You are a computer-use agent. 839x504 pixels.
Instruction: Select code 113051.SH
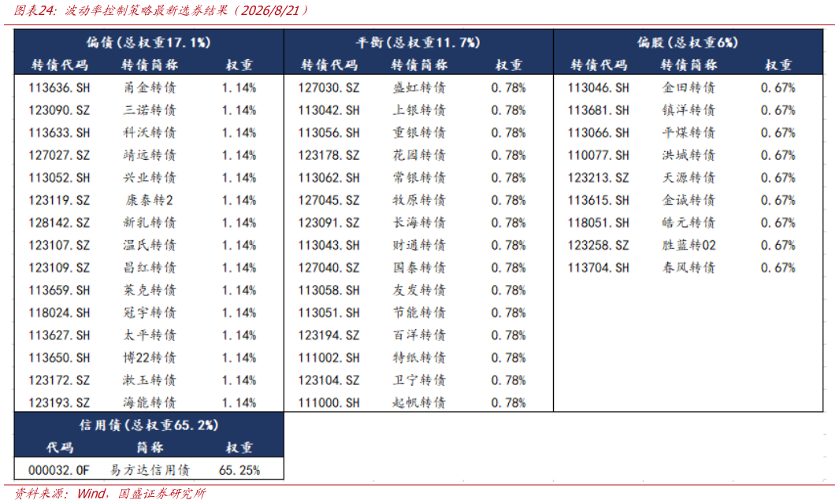tap(329, 313)
